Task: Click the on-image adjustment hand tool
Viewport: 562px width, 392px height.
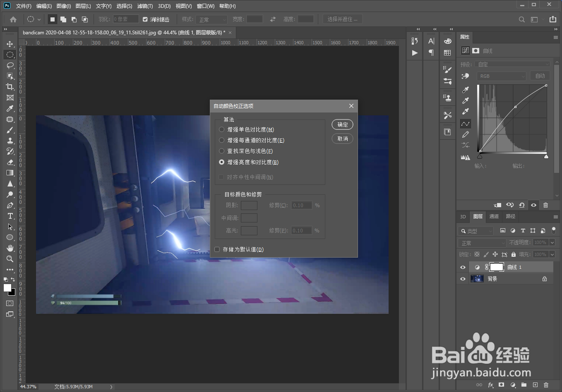Action: click(x=466, y=76)
